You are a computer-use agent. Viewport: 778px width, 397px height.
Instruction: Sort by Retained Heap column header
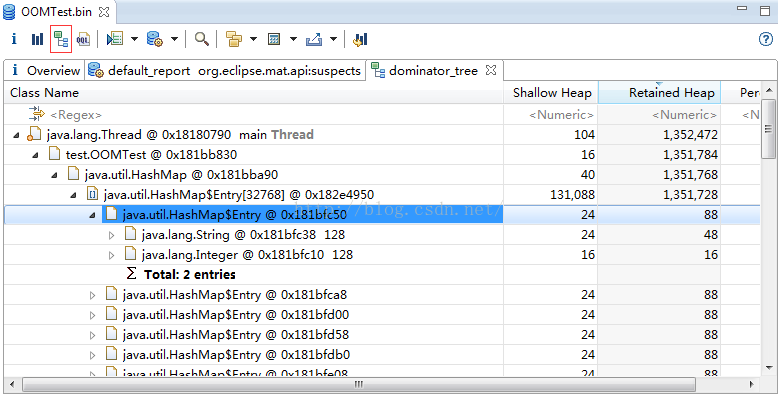tap(659, 92)
